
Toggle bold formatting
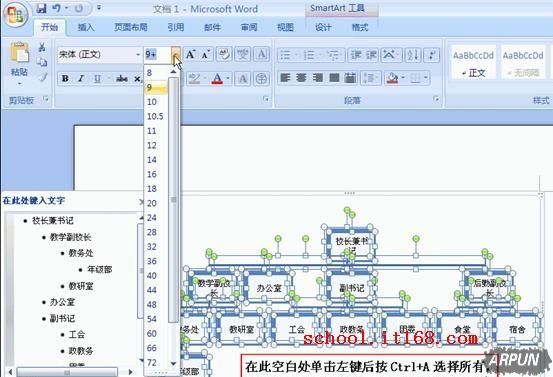pyautogui.click(x=65, y=79)
